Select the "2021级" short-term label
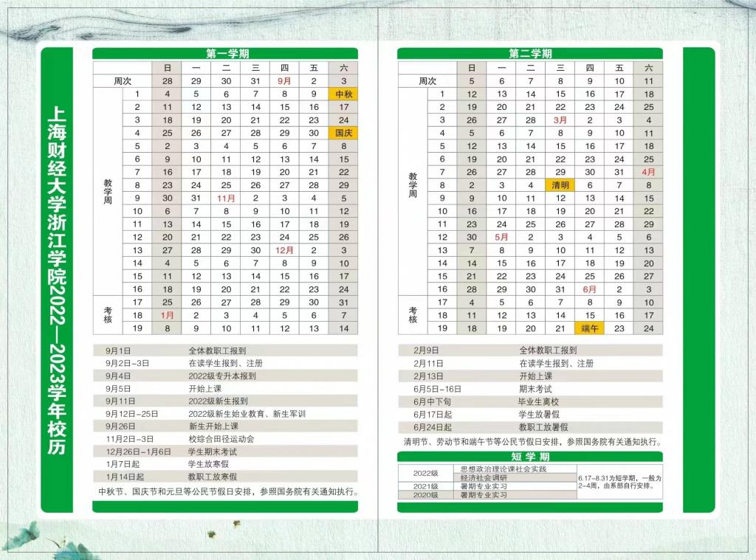The image size is (756, 560). 425,486
